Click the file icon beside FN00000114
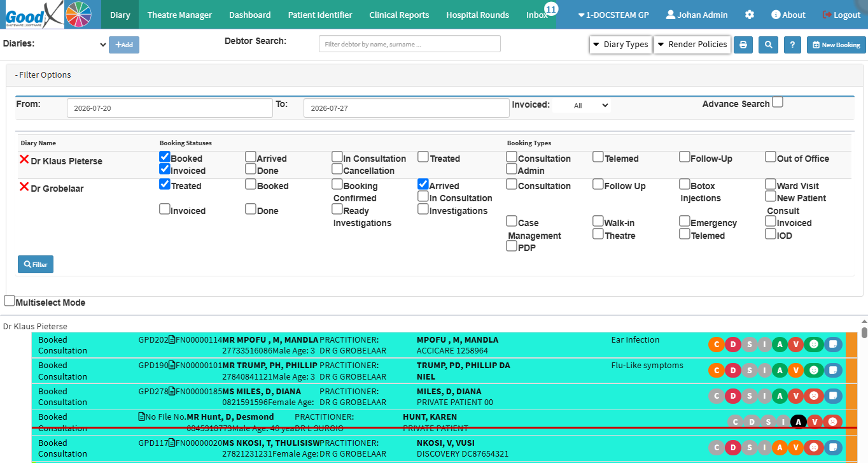 172,340
